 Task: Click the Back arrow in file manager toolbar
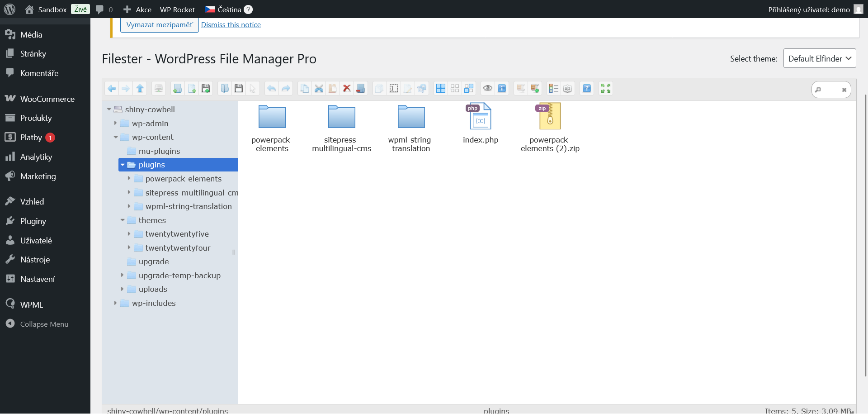(112, 89)
